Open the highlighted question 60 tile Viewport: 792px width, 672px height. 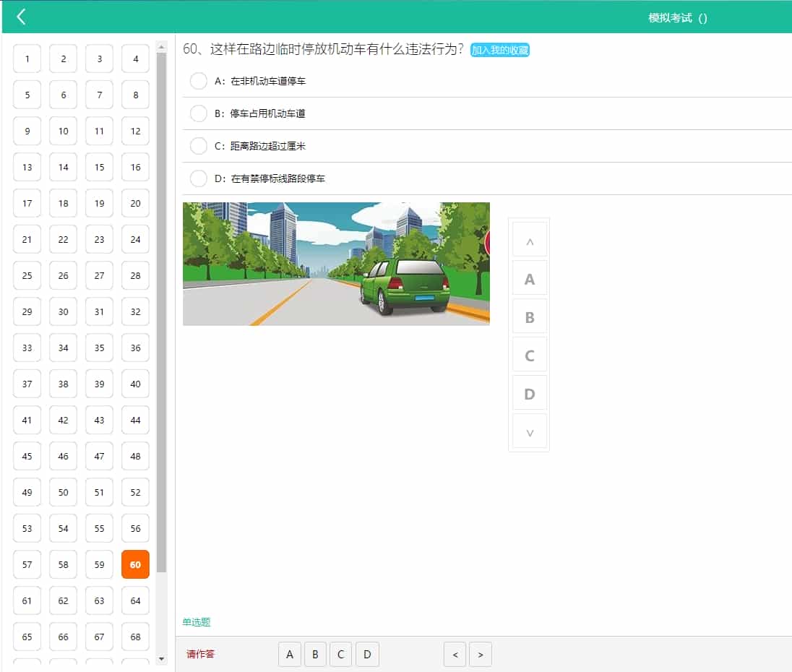pos(135,564)
